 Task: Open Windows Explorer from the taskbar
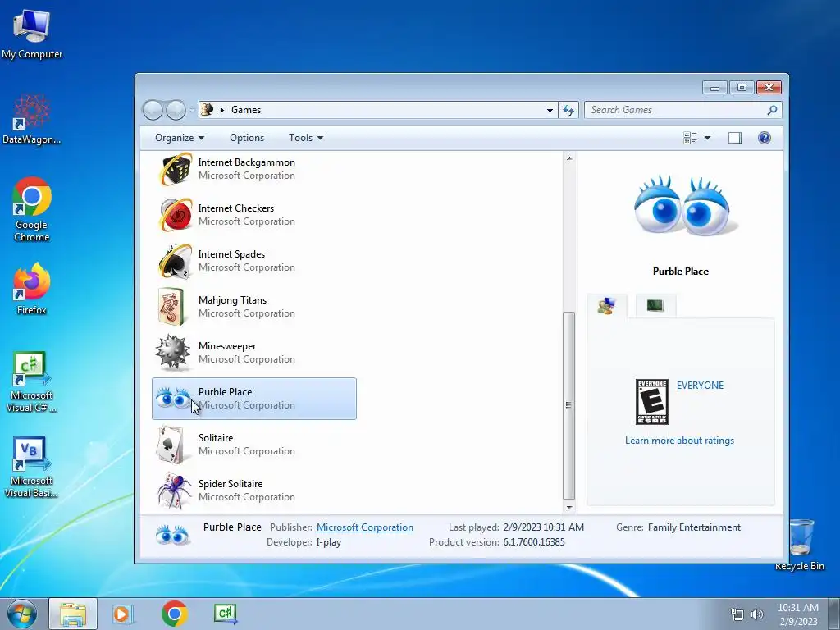pyautogui.click(x=73, y=614)
